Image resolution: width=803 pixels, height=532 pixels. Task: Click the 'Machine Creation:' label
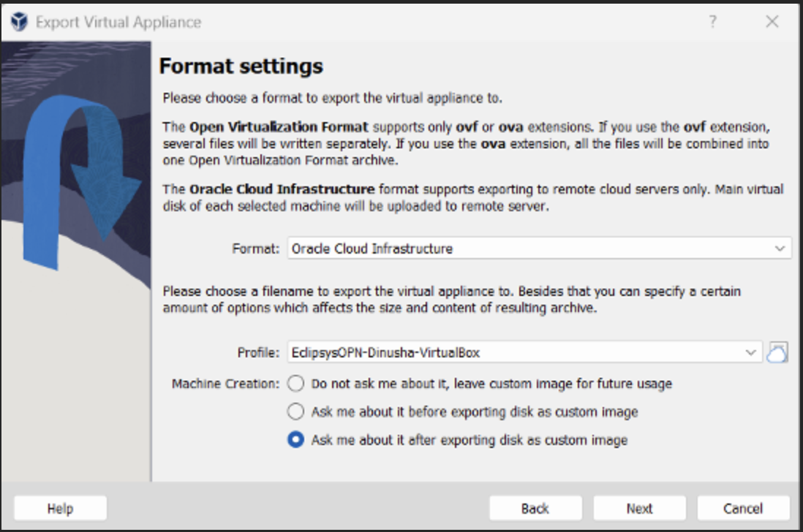pyautogui.click(x=226, y=384)
